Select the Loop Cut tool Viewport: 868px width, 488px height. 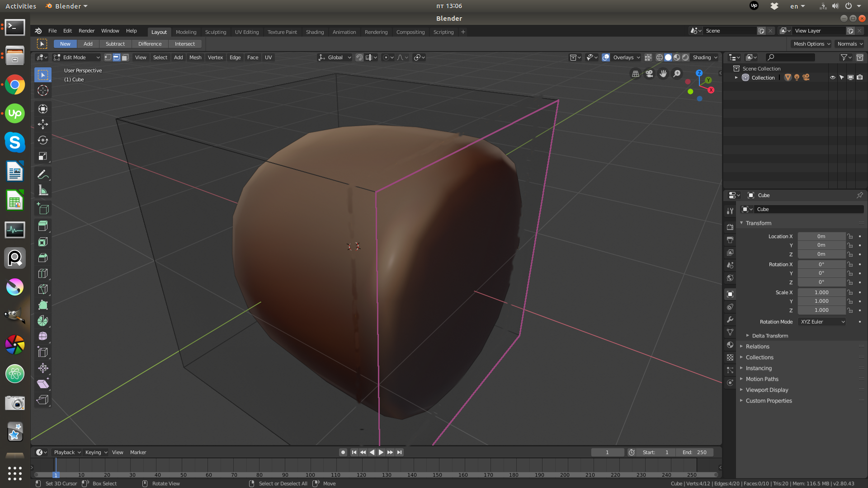pyautogui.click(x=43, y=273)
